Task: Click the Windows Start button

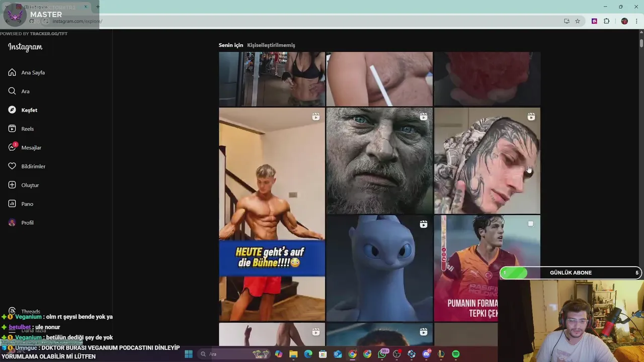Action: pos(189,354)
